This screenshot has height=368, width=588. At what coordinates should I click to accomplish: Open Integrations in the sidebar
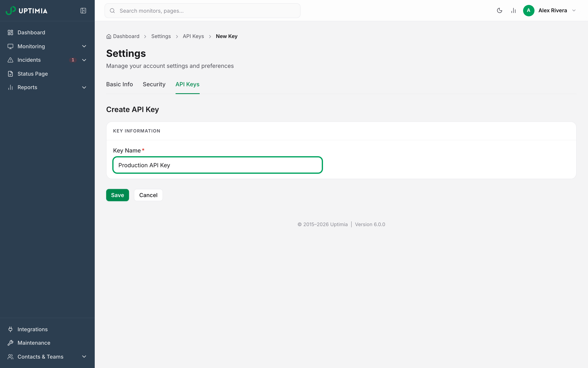click(47, 329)
